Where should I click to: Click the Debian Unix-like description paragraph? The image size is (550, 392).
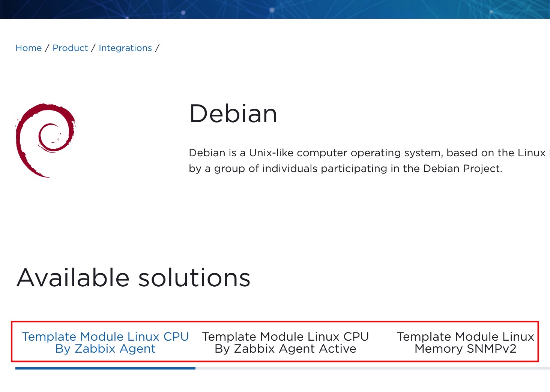[370, 160]
